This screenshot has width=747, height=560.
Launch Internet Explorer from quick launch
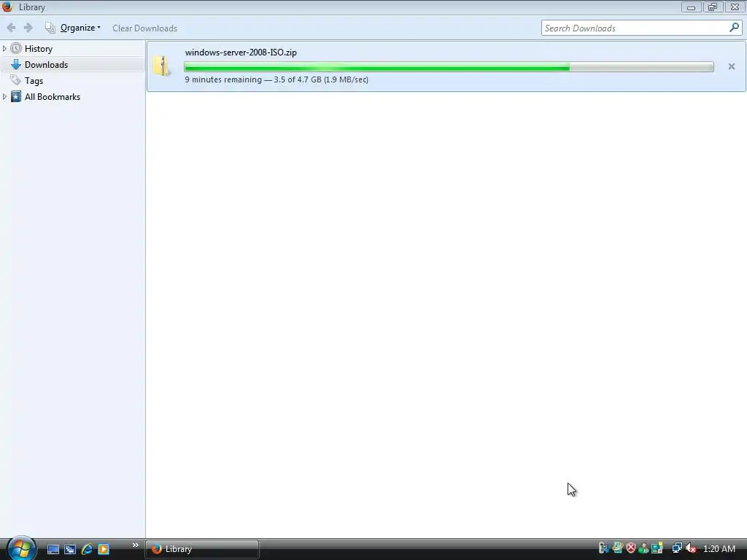point(87,549)
